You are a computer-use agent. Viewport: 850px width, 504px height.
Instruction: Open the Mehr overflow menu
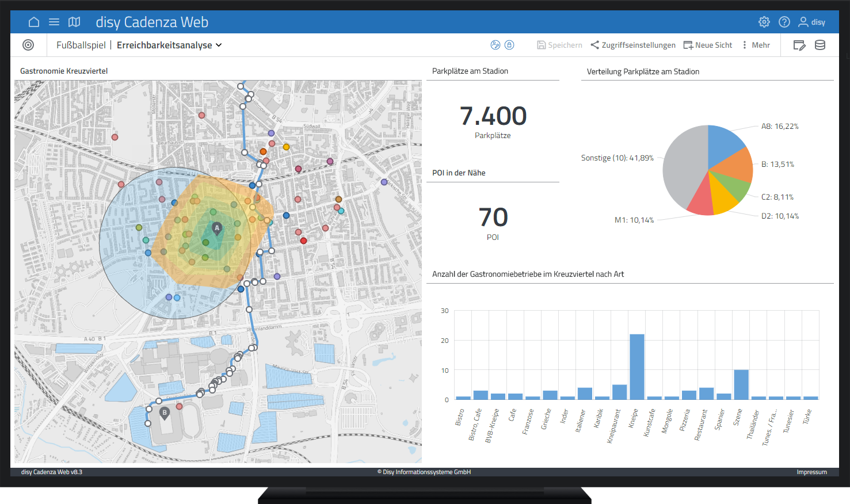(x=756, y=45)
